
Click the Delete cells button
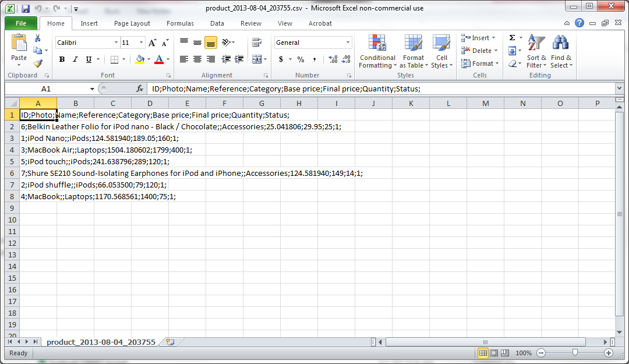pyautogui.click(x=479, y=51)
